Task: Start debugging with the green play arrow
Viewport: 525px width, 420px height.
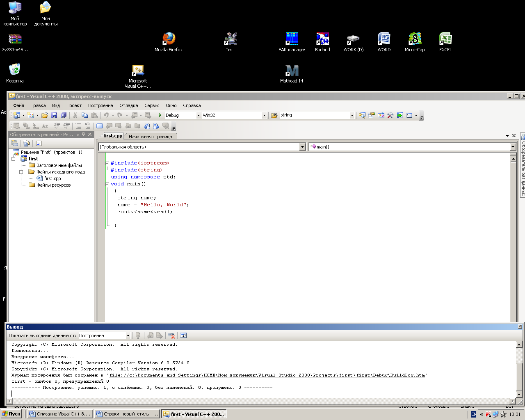Action: coord(160,115)
